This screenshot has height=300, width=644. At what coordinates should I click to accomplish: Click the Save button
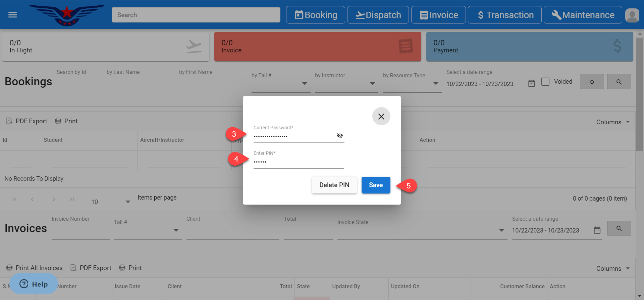376,185
